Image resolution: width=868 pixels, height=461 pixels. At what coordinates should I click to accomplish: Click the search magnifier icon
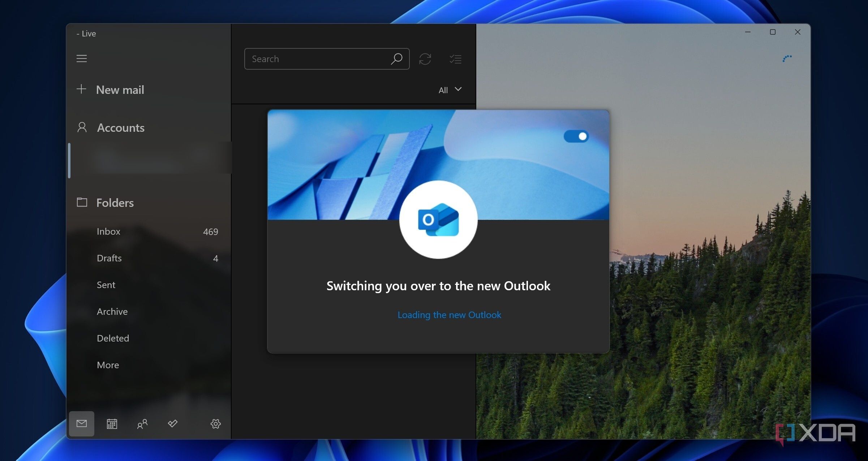[396, 58]
